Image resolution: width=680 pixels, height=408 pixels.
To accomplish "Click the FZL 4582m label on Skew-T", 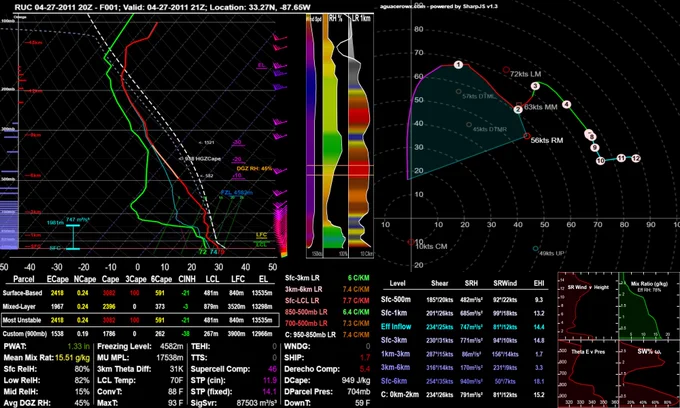I will pyautogui.click(x=236, y=193).
